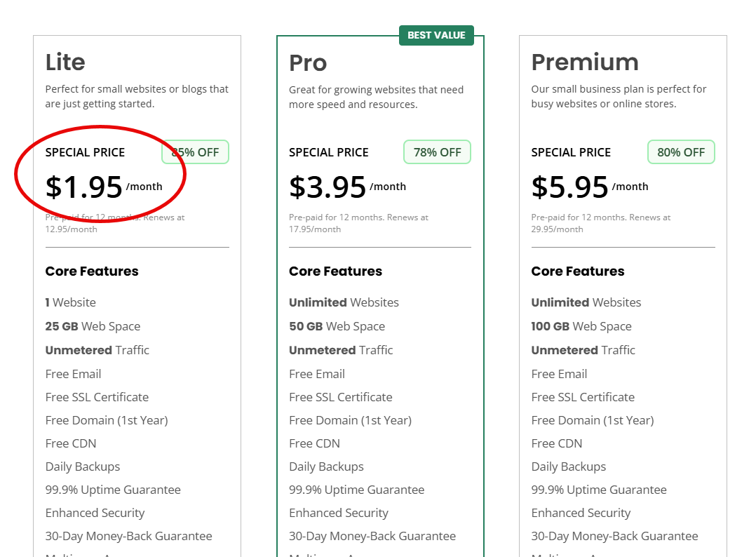Click 25 GB Web Space feature
The height and width of the screenshot is (557, 756).
(x=93, y=326)
